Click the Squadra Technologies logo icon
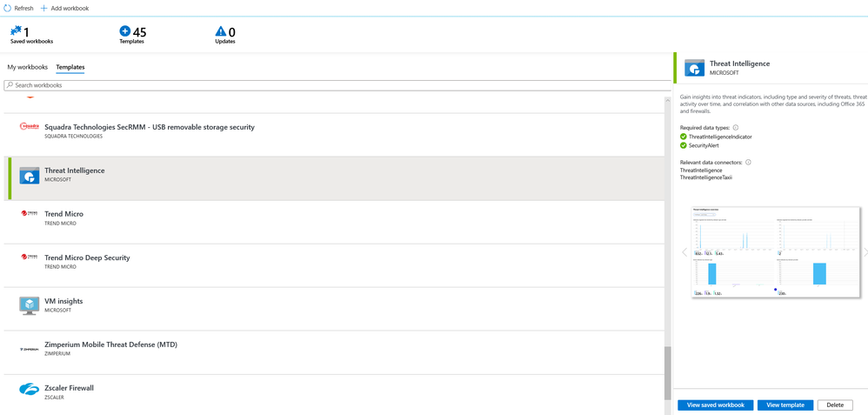This screenshot has width=868, height=415. 30,127
